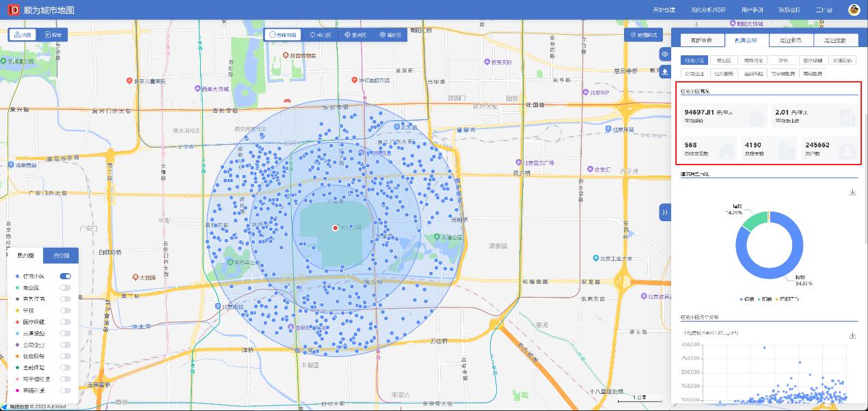Select 重点区 scope button
868x411 pixels.
point(355,34)
